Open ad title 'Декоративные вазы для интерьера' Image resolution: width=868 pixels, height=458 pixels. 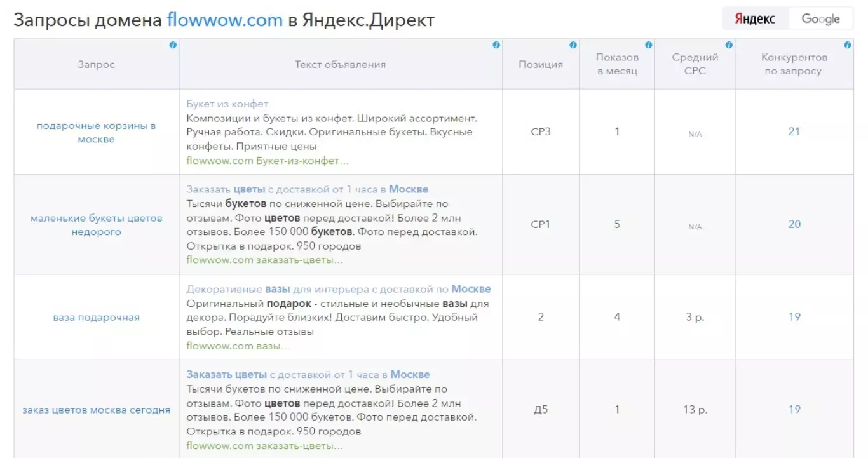click(339, 289)
